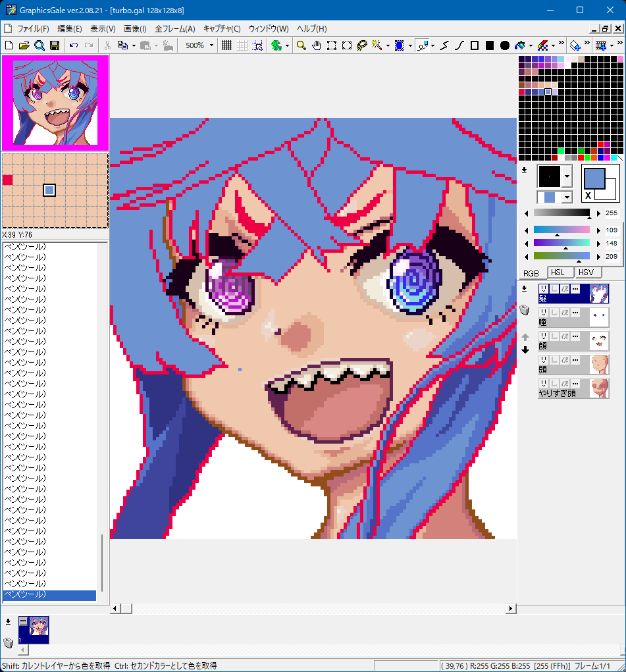Screen dimensions: 626x672
Task: Expand the pen tool options dropdown arrow
Action: [x=432, y=45]
